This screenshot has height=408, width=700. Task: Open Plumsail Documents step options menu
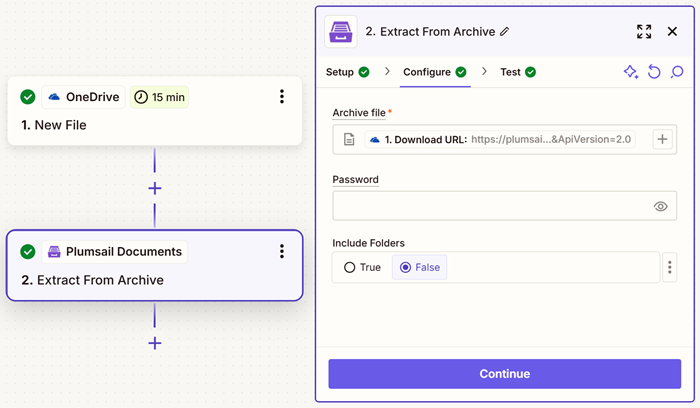pyautogui.click(x=282, y=251)
